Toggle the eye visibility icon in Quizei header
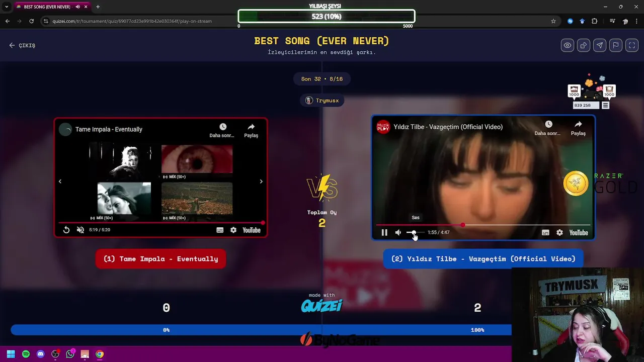This screenshot has height=362, width=644. click(567, 45)
